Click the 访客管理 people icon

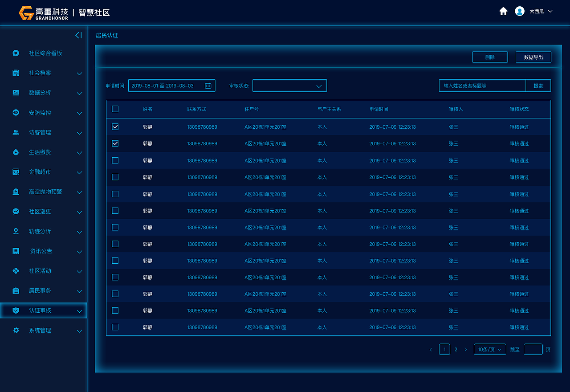click(x=16, y=132)
